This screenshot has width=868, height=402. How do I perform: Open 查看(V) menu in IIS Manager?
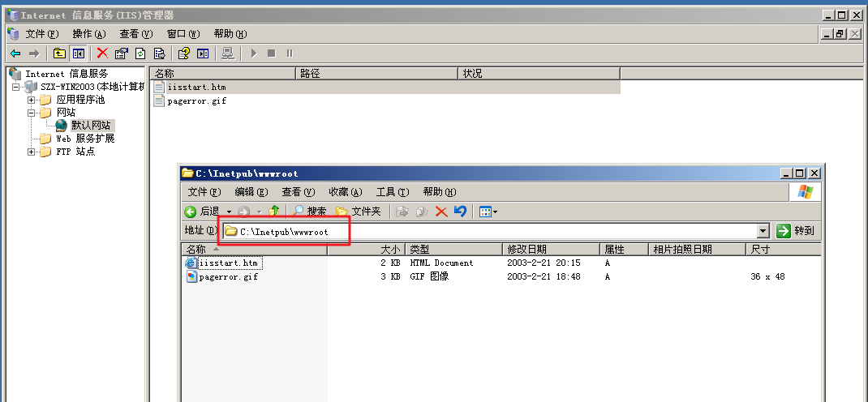(135, 34)
